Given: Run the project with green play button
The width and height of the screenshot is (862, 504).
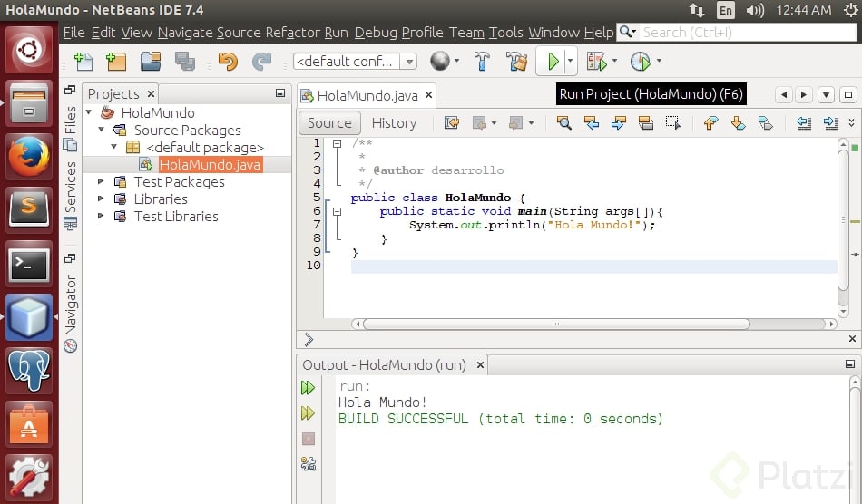Looking at the screenshot, I should coord(553,61).
